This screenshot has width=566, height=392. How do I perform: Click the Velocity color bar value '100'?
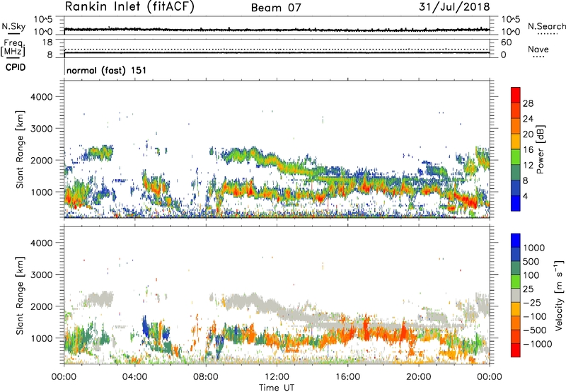pyautogui.click(x=531, y=275)
